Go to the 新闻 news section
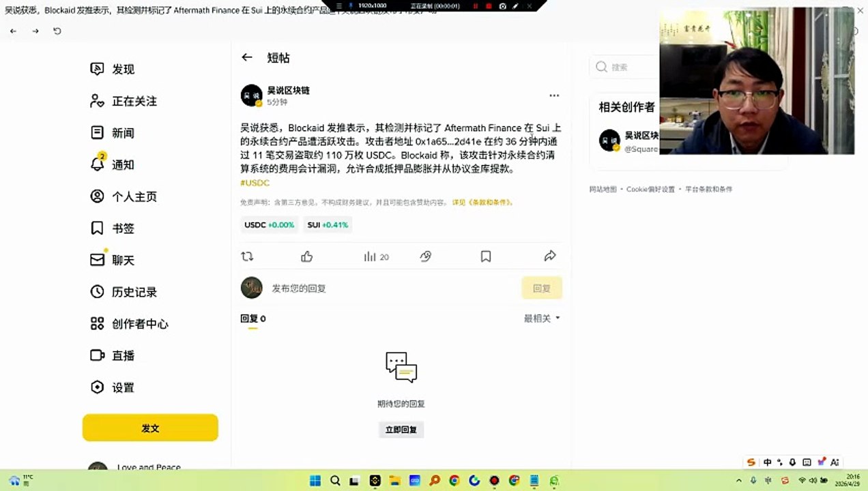This screenshot has height=491, width=868. pyautogui.click(x=113, y=133)
